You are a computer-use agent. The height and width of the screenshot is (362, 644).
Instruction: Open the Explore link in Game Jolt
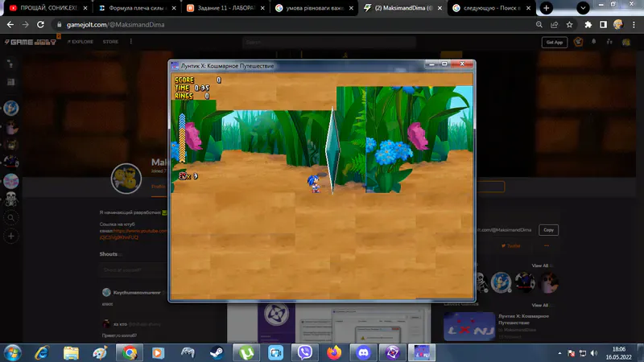[x=80, y=42]
